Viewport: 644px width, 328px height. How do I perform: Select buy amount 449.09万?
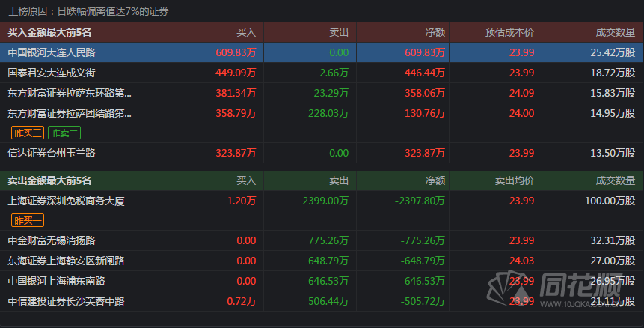point(236,73)
